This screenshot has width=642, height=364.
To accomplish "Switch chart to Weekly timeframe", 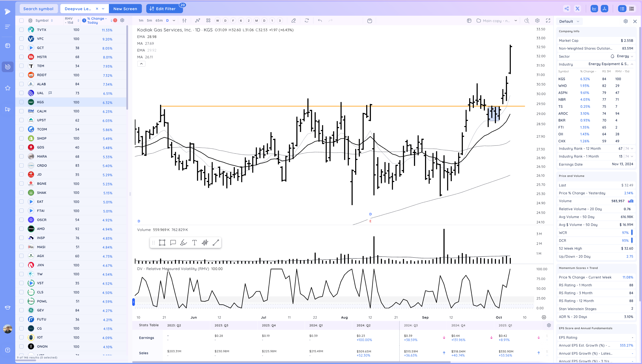I will [x=217, y=21].
